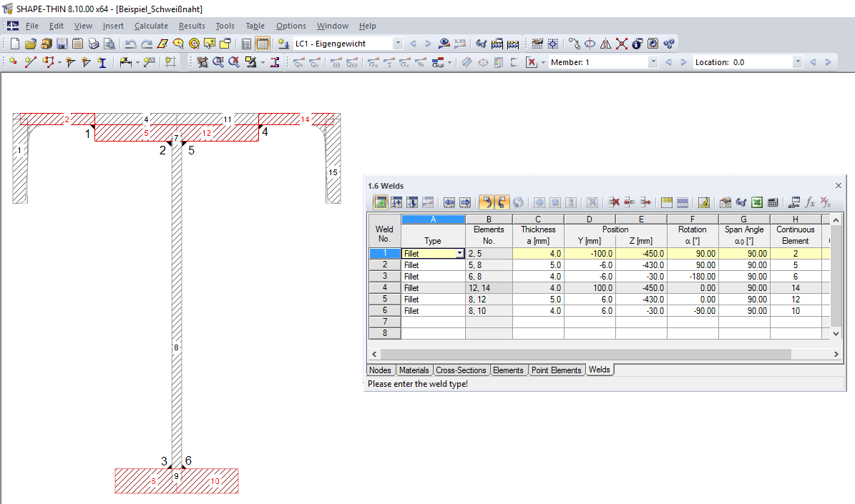This screenshot has height=504, width=855.
Task: Open the LC1 - Eigengewicht load case dropdown
Action: tap(399, 43)
